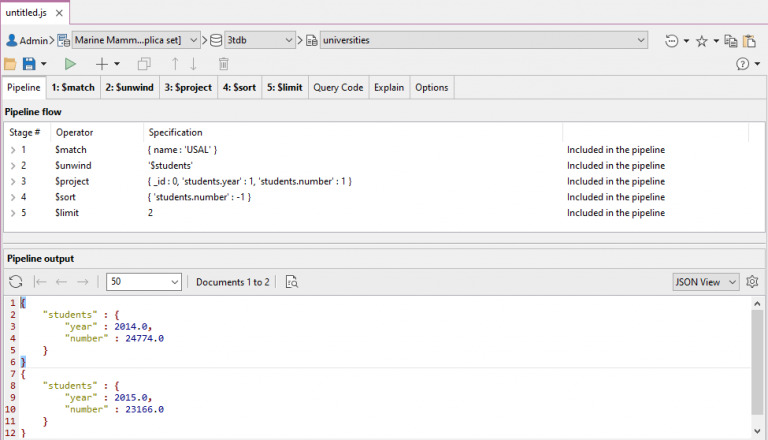Switch to the 3: $project tab
This screenshot has height=440, width=768.
(x=188, y=87)
